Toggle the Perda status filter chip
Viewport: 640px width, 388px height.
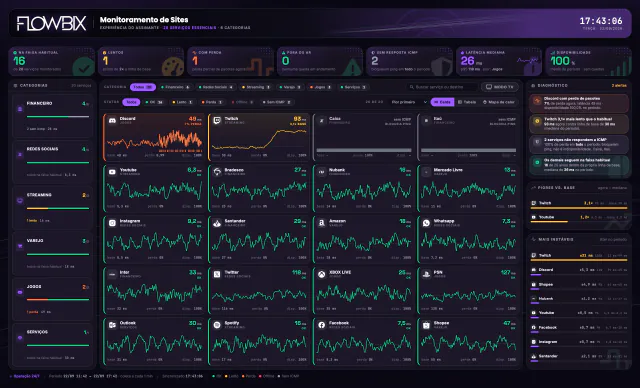[212, 102]
